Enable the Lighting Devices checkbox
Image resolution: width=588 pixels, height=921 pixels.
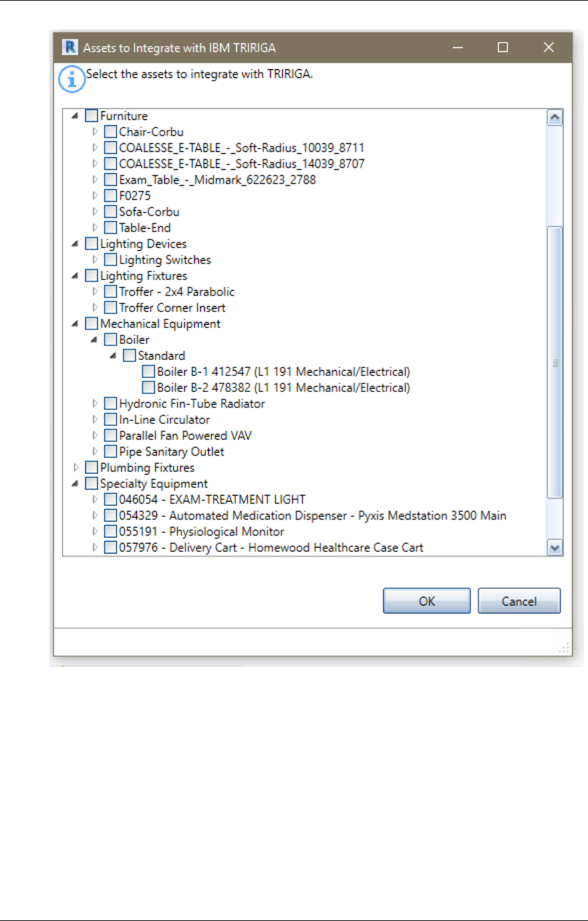pos(92,244)
